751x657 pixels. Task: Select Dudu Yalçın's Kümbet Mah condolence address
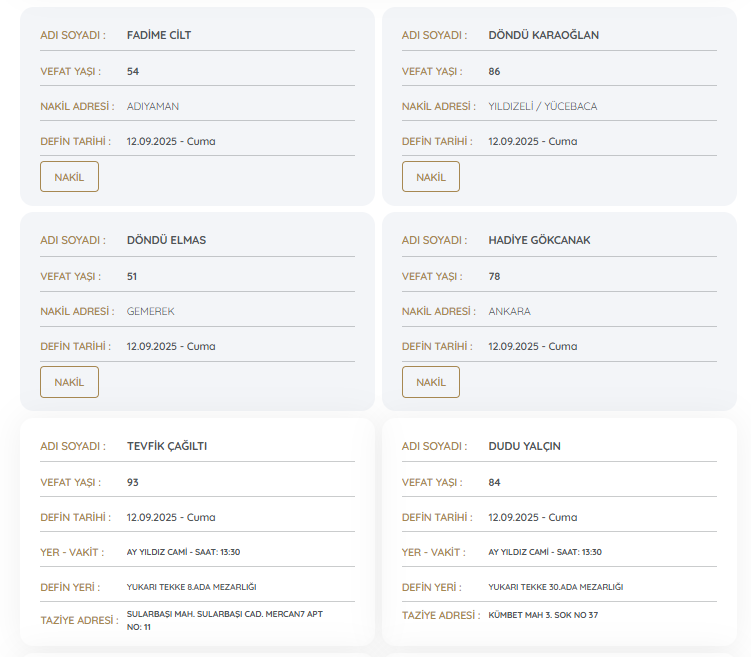[x=542, y=615]
